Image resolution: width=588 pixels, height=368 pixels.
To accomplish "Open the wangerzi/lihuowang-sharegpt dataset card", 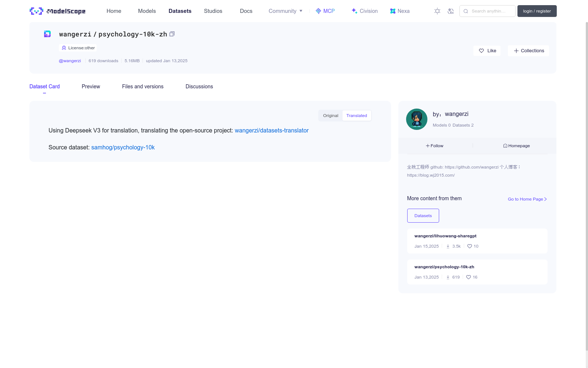I will (477, 241).
